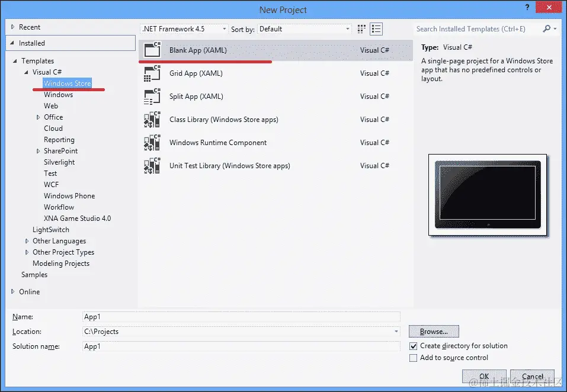Click the project Name field
The image size is (567, 392).
pos(241,317)
